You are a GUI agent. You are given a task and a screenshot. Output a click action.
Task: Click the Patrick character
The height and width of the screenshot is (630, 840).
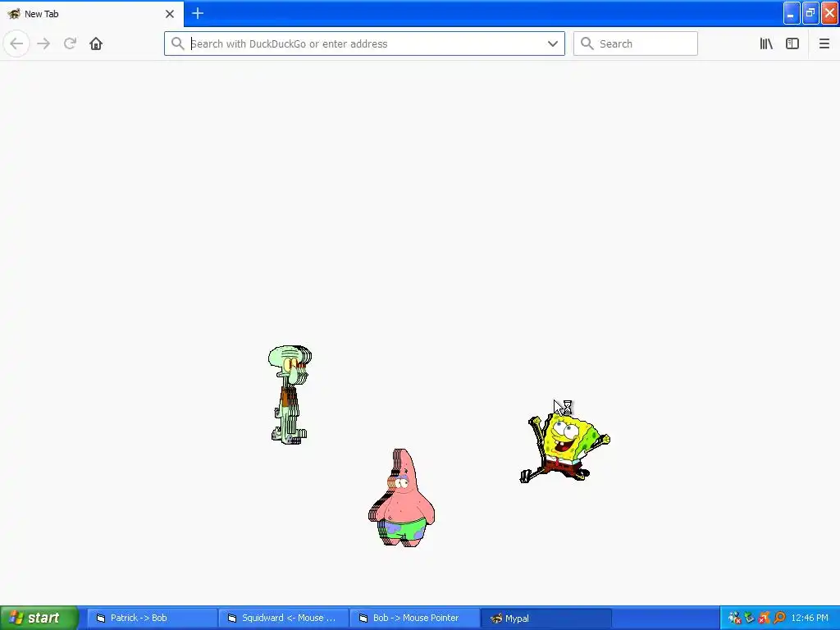401,498
